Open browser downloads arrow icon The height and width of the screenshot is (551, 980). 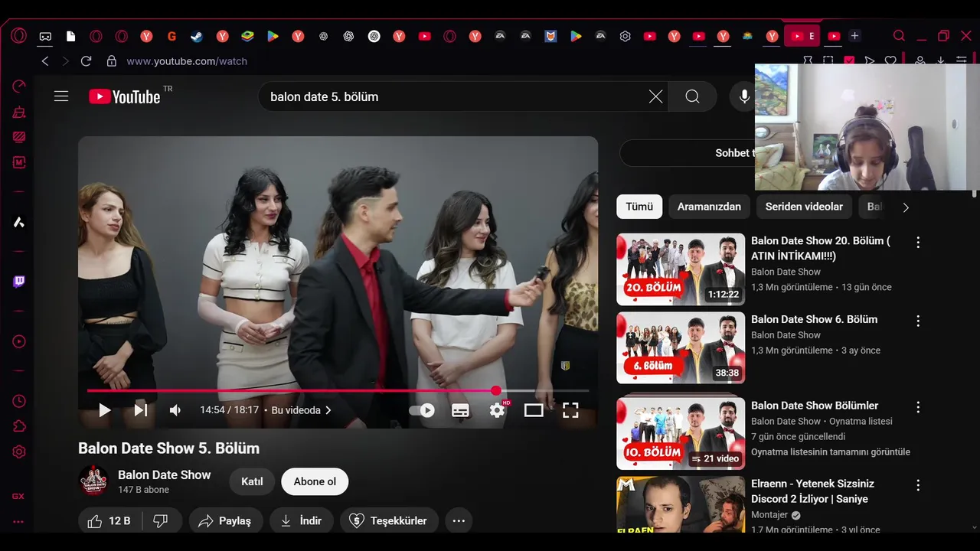(x=941, y=60)
